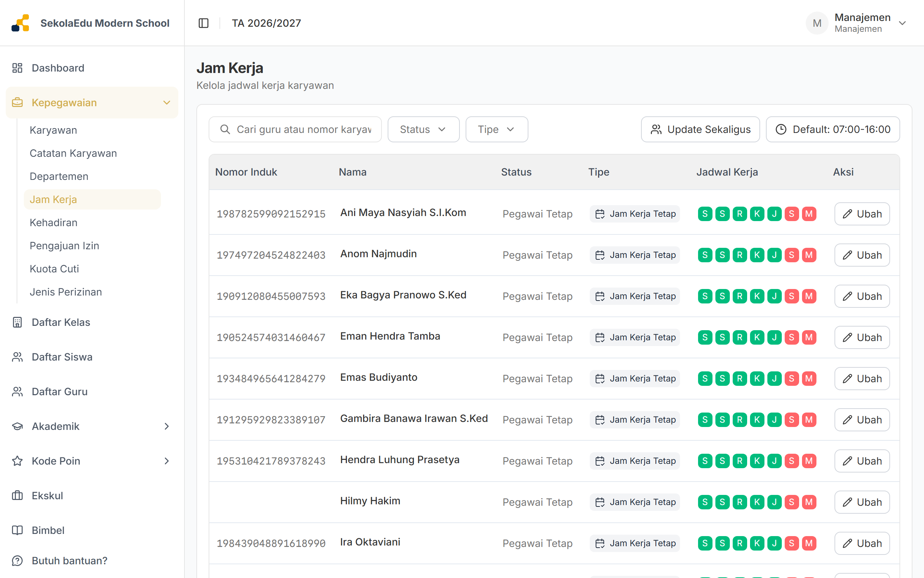Click the Bimbel book icon
Screen dimensions: 924x578
click(17, 530)
